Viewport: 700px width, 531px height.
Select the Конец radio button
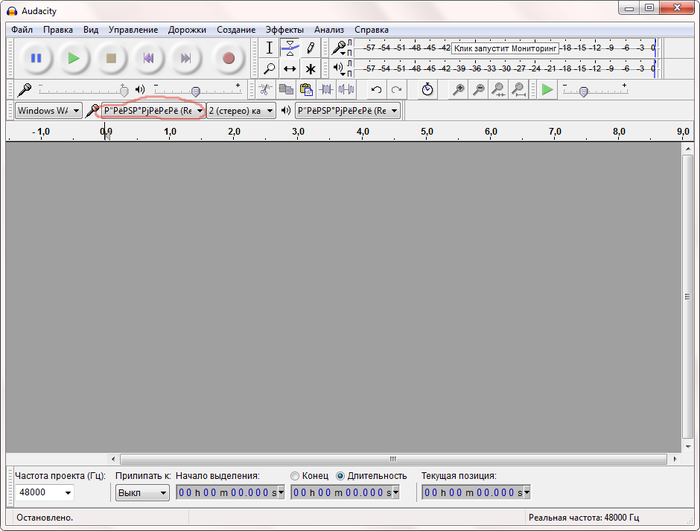click(294, 475)
